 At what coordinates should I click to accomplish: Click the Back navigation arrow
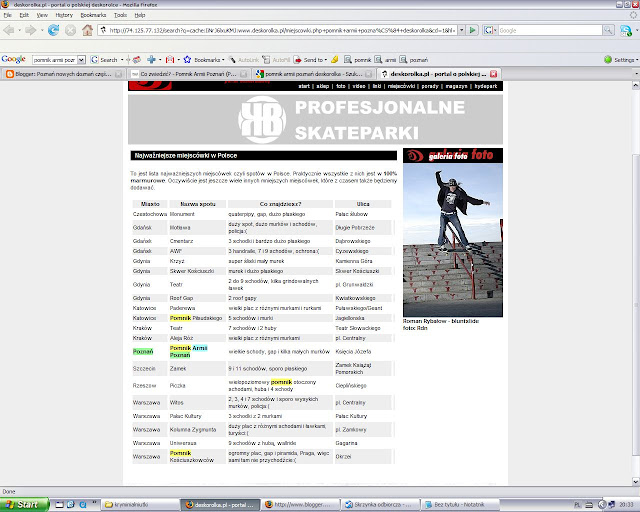pyautogui.click(x=9, y=30)
